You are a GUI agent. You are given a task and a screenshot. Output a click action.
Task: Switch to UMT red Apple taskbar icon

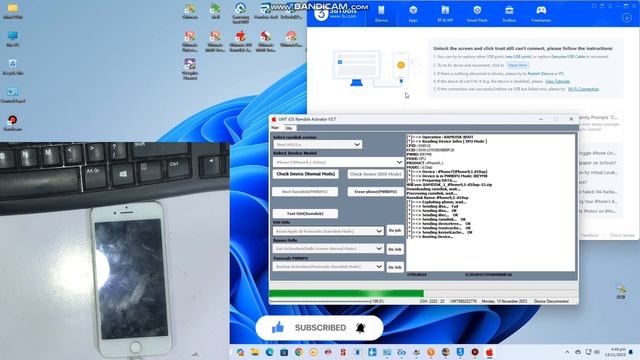489,352
